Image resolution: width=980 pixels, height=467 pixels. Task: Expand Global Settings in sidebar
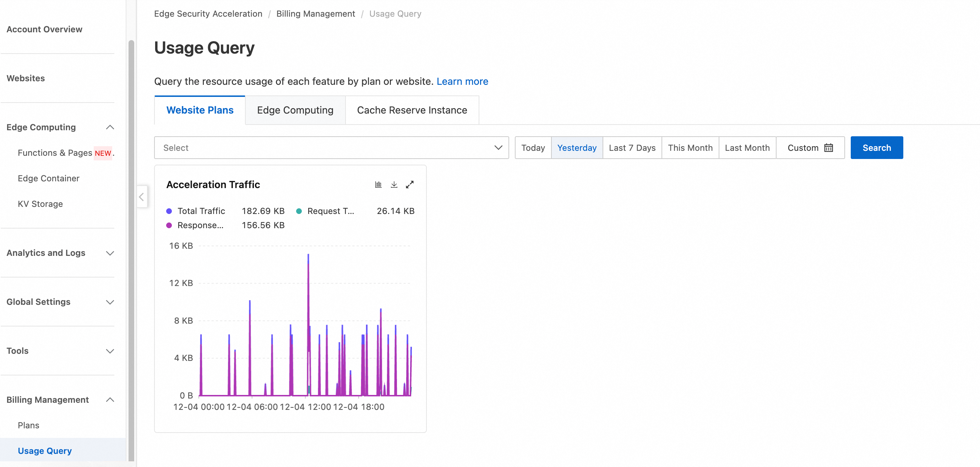click(110, 302)
